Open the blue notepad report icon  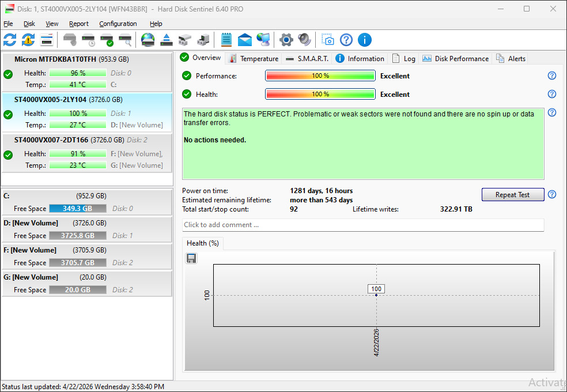226,40
